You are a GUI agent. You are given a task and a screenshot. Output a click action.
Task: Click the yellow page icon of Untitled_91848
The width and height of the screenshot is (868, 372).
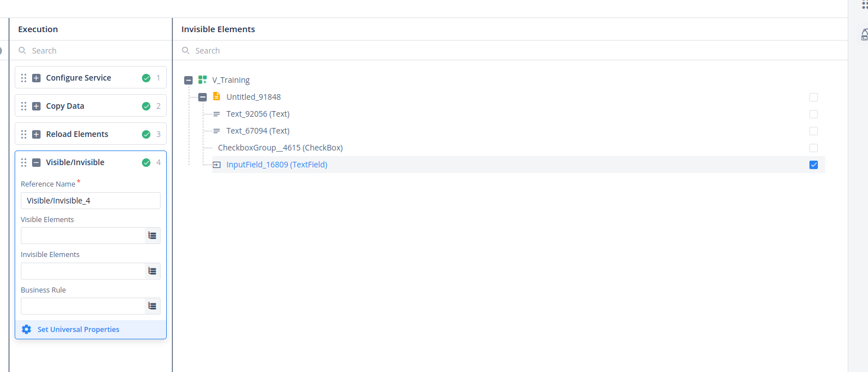(x=217, y=96)
